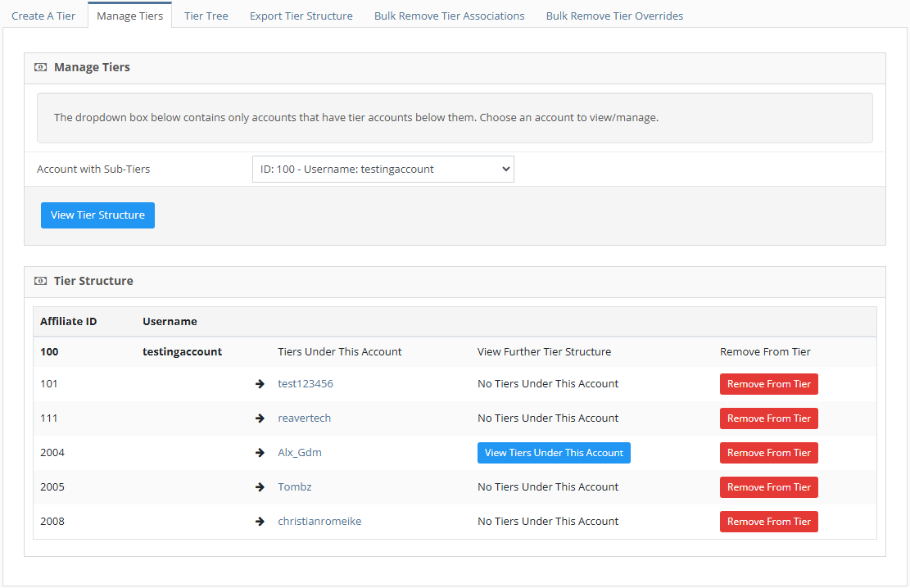Click the Account with Sub-Tiers label
Image resolution: width=910 pixels, height=588 pixels.
coord(93,169)
